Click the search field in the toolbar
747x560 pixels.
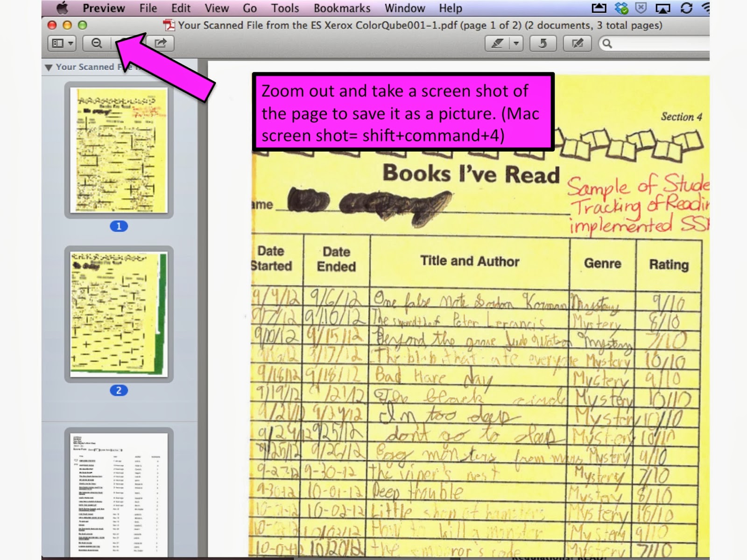(654, 43)
